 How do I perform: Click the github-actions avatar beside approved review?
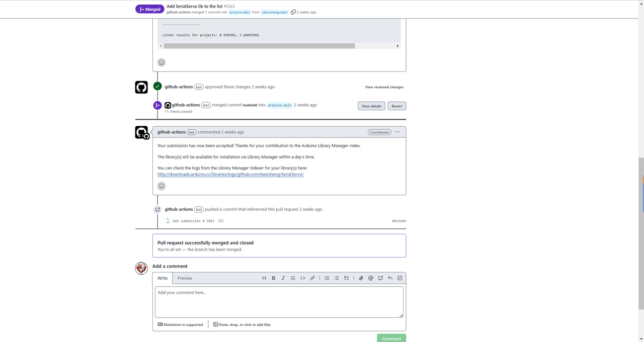coord(141,87)
